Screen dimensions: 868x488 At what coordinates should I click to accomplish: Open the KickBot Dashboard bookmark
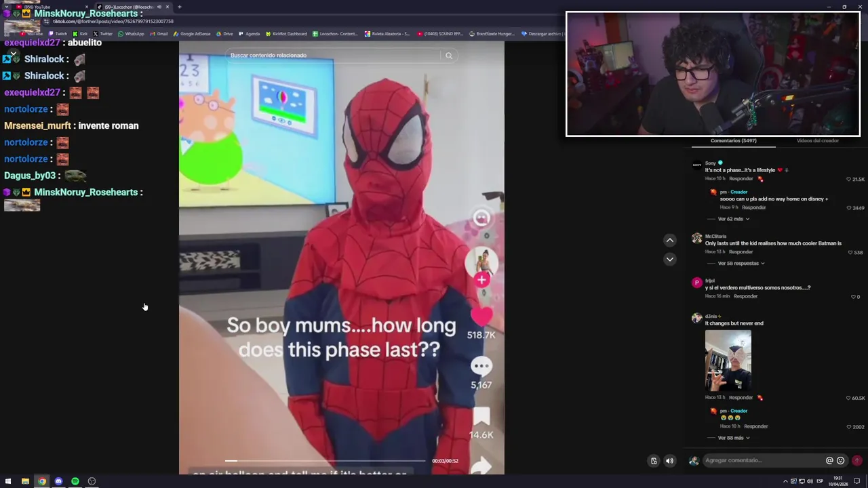286,34
